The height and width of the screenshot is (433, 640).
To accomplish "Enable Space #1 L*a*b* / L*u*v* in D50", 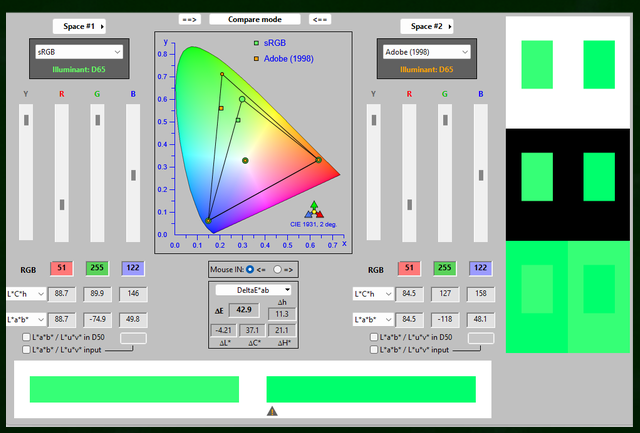I will point(26,337).
